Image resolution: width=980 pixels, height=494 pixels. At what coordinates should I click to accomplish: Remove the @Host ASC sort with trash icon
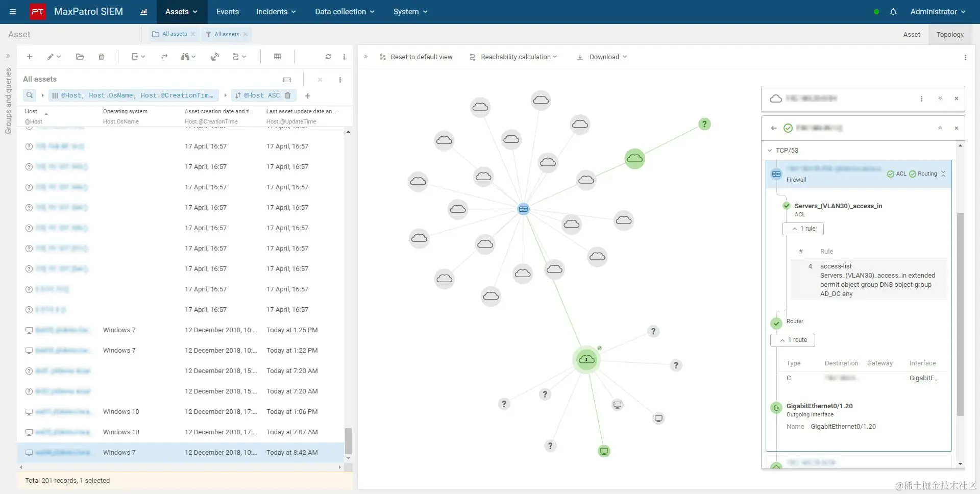pyautogui.click(x=287, y=95)
